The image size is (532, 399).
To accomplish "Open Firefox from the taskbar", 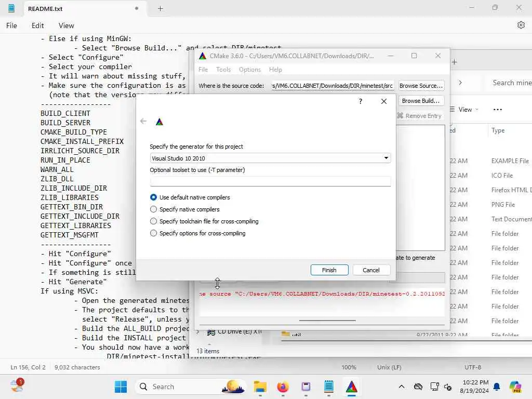I will click(x=283, y=387).
